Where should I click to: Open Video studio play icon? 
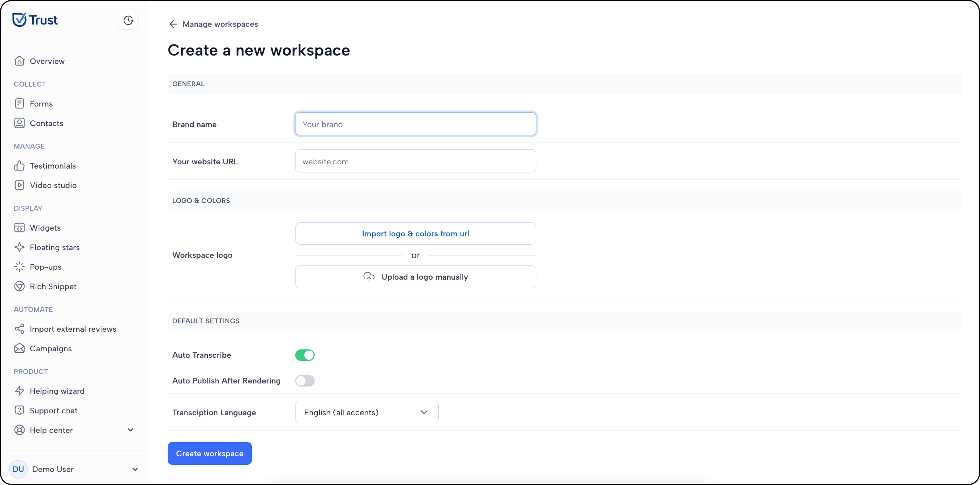pos(19,185)
